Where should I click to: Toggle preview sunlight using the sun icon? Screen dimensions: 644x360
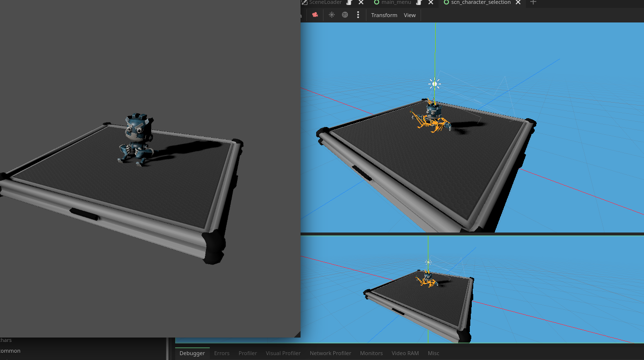pyautogui.click(x=331, y=15)
